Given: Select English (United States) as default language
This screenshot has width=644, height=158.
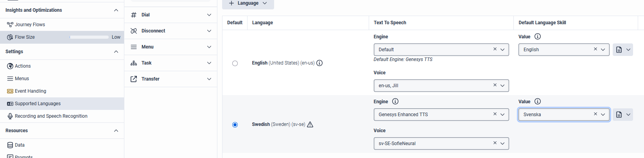Looking at the screenshot, I should (235, 63).
